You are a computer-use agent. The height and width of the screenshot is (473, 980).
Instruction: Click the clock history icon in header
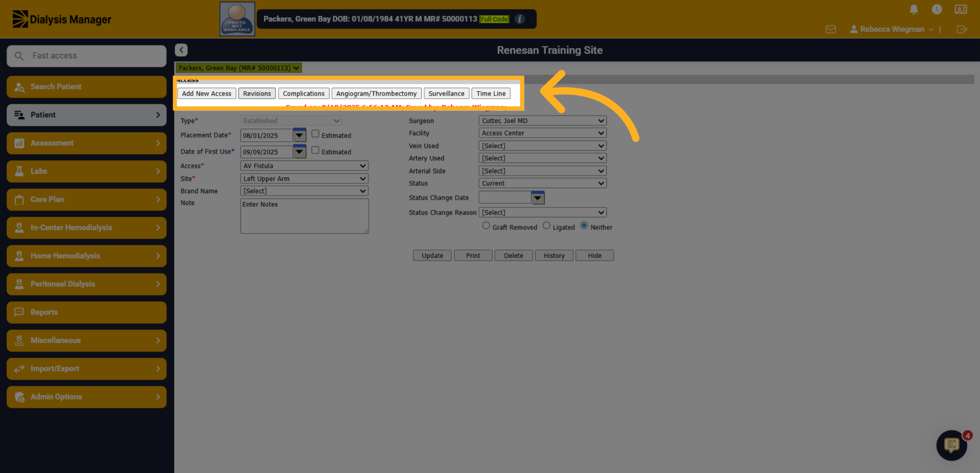tap(937, 9)
